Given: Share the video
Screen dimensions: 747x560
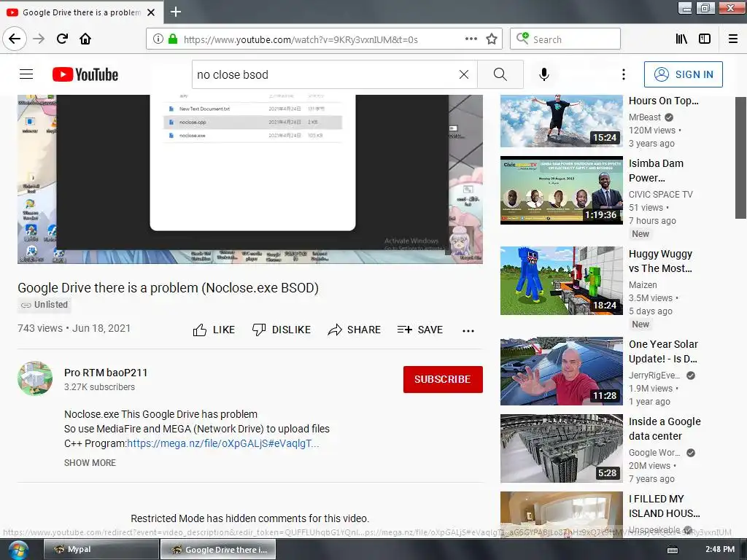Looking at the screenshot, I should click(354, 330).
